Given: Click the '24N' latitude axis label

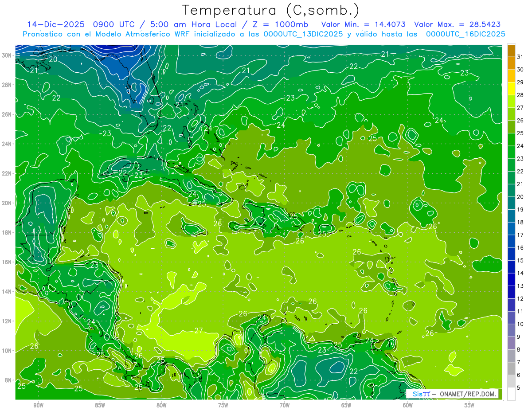Looking at the screenshot, I should [x=7, y=144].
